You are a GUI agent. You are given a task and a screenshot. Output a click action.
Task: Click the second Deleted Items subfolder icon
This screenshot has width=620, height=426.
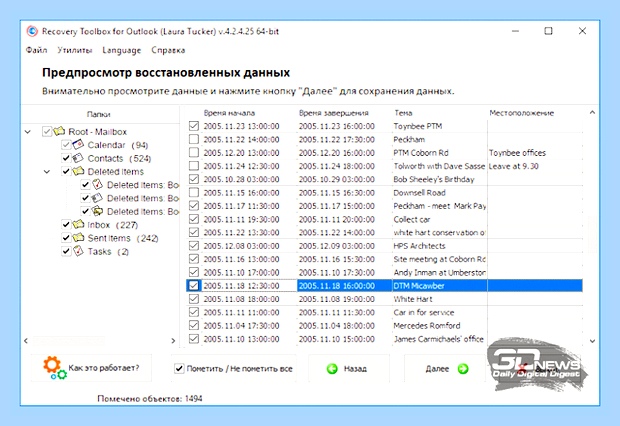point(97,197)
